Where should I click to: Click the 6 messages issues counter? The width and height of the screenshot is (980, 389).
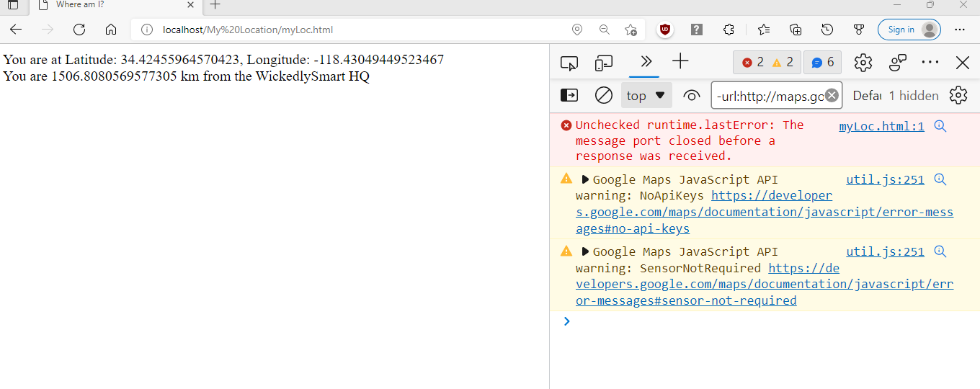pyautogui.click(x=823, y=63)
